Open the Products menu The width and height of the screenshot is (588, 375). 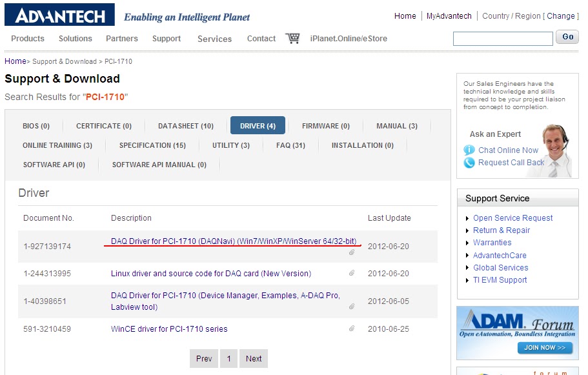pos(27,39)
